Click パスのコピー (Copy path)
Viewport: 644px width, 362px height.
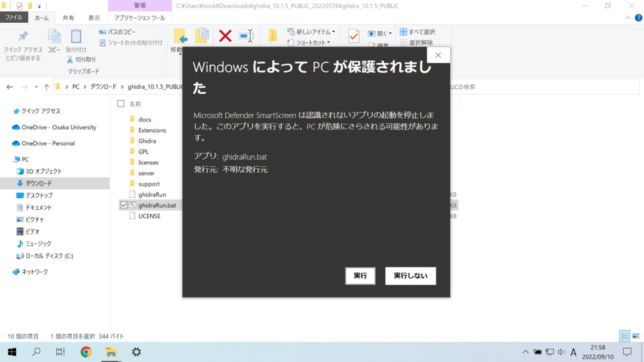coord(117,32)
